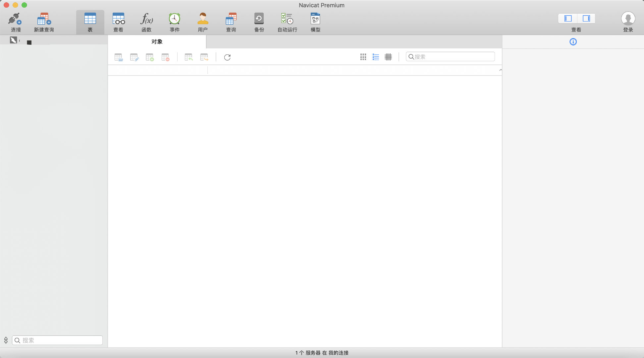The width and height of the screenshot is (644, 358).
Task: Switch to list view mode
Action: (376, 57)
